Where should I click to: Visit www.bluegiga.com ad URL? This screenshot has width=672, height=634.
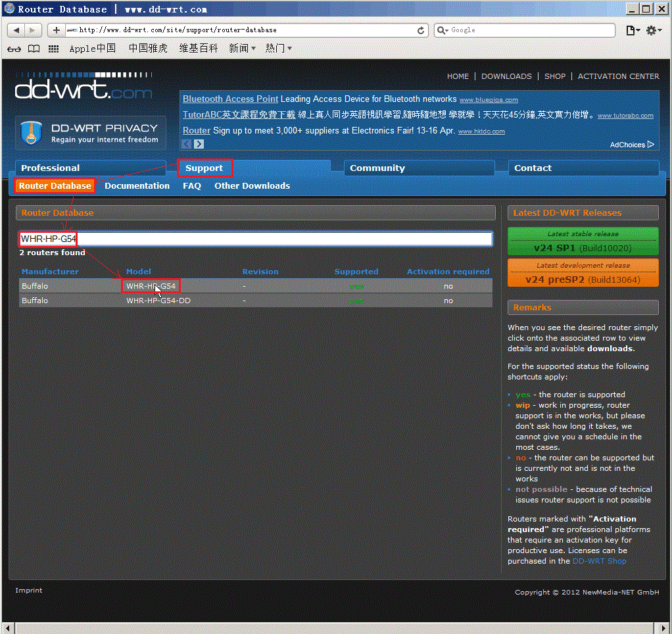(489, 100)
